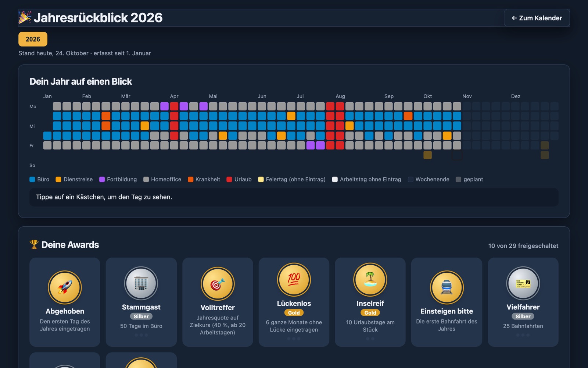Open the 100 badge of the Lückenlos award
Image resolution: width=588 pixels, height=368 pixels.
[294, 280]
